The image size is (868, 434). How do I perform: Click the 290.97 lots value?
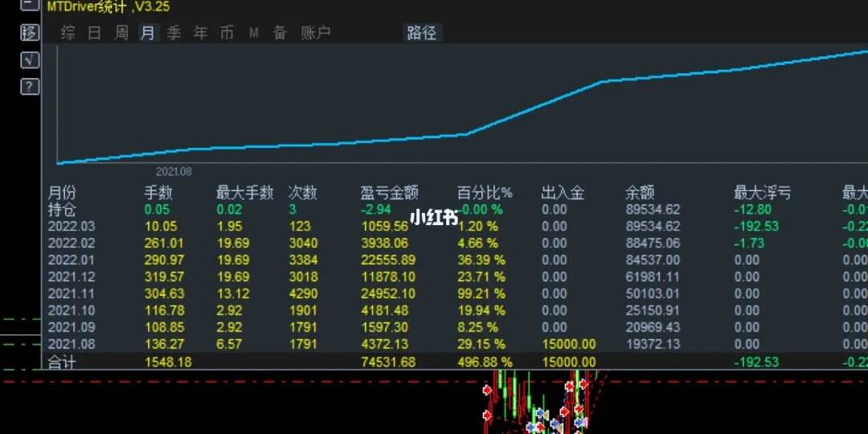[165, 260]
